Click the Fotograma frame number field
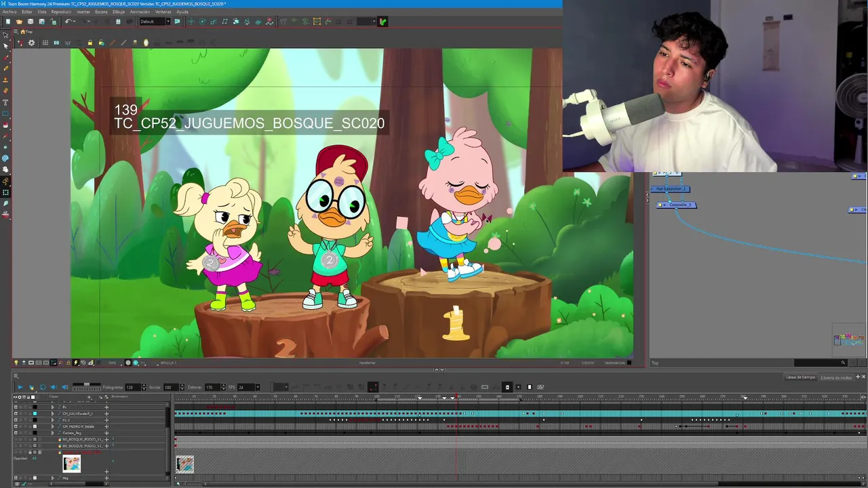 pyautogui.click(x=133, y=387)
